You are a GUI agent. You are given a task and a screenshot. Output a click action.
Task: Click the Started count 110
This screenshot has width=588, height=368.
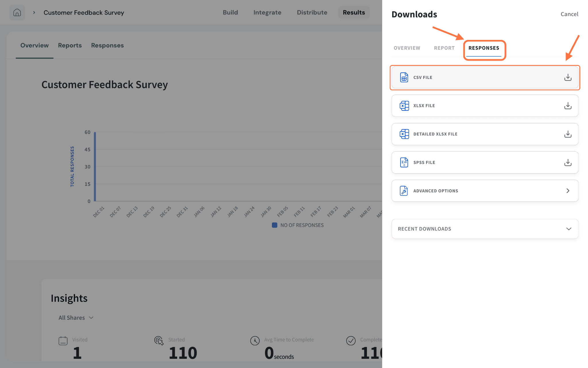pos(183,353)
